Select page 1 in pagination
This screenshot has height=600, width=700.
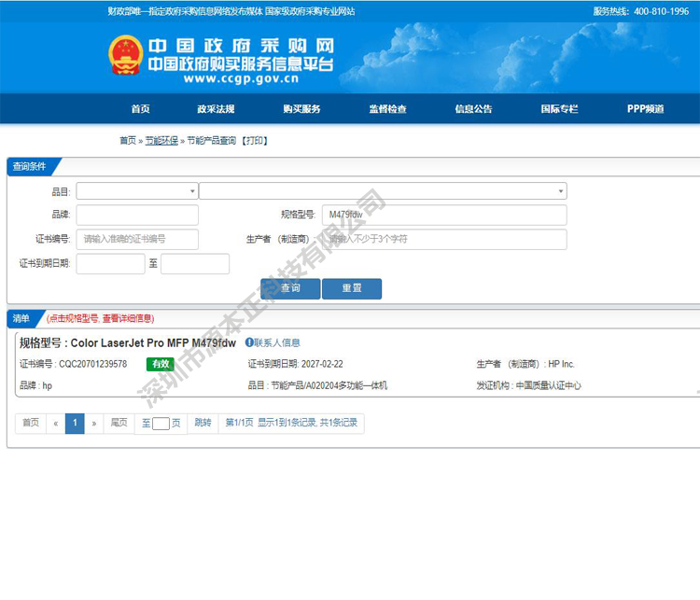75,424
